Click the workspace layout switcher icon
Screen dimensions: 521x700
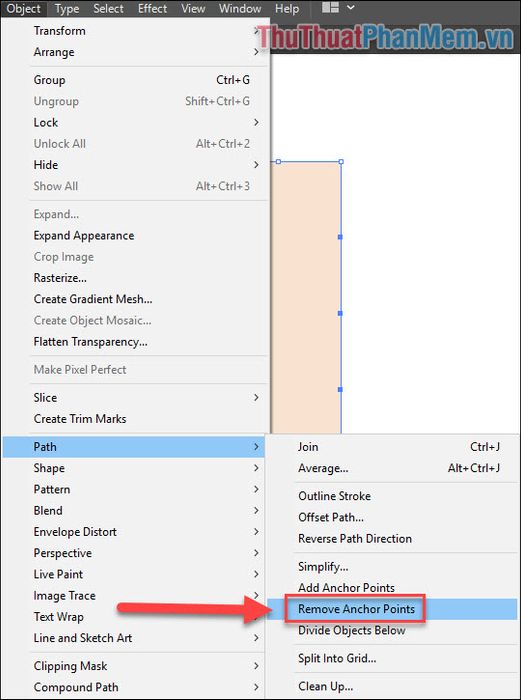click(330, 8)
